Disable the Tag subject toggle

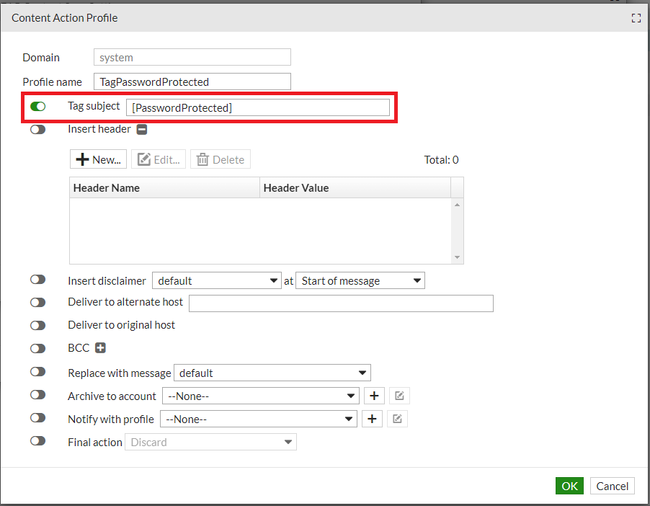(x=38, y=106)
